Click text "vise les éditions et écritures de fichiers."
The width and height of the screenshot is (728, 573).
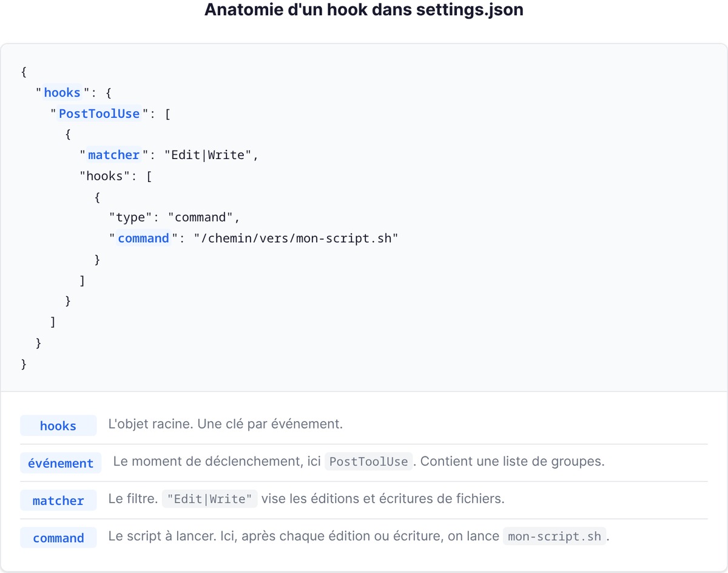tap(384, 499)
